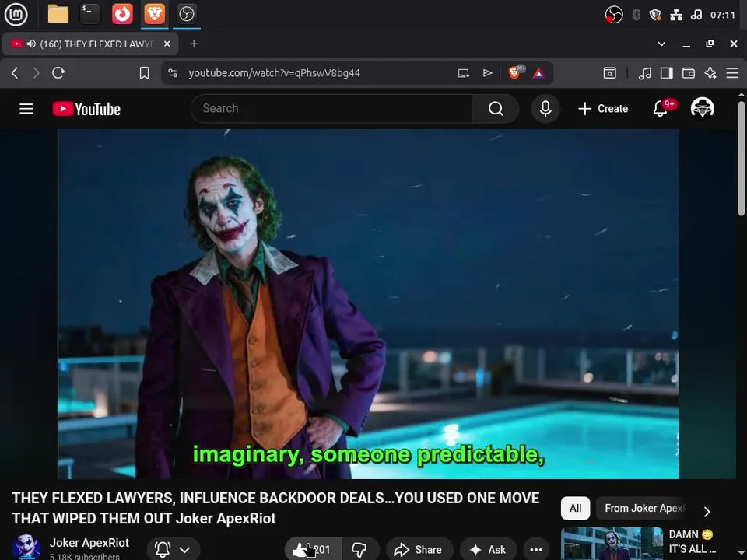Reload the current page
The width and height of the screenshot is (747, 560).
click(x=58, y=73)
